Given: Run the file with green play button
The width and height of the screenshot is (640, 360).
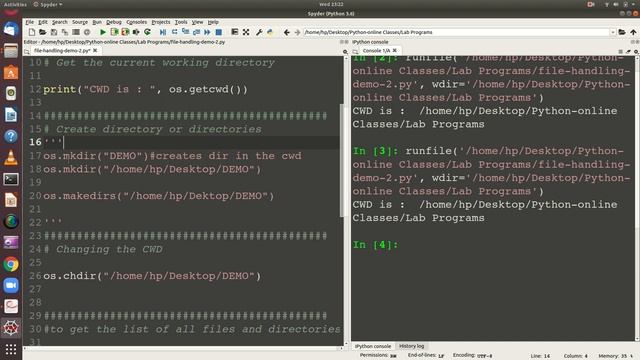Looking at the screenshot, I should point(103,32).
